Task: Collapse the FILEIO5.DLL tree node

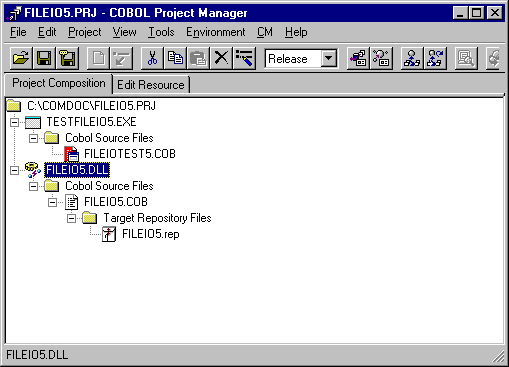Action: (x=14, y=170)
